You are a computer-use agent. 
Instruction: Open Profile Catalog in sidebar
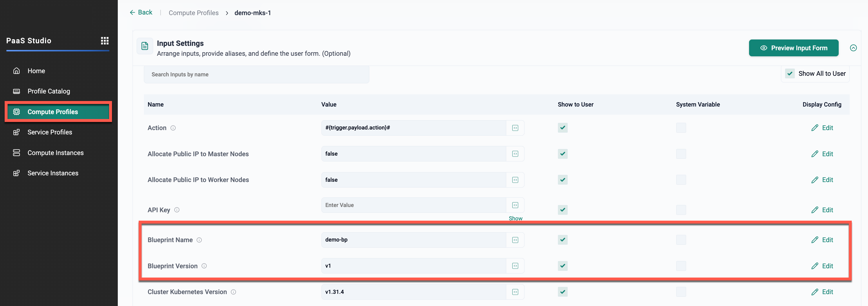(x=48, y=91)
